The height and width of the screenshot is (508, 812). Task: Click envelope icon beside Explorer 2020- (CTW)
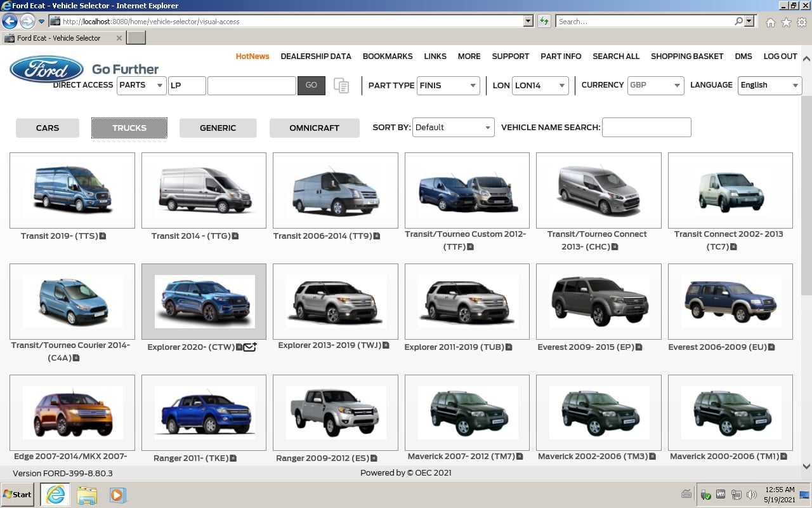click(x=250, y=347)
